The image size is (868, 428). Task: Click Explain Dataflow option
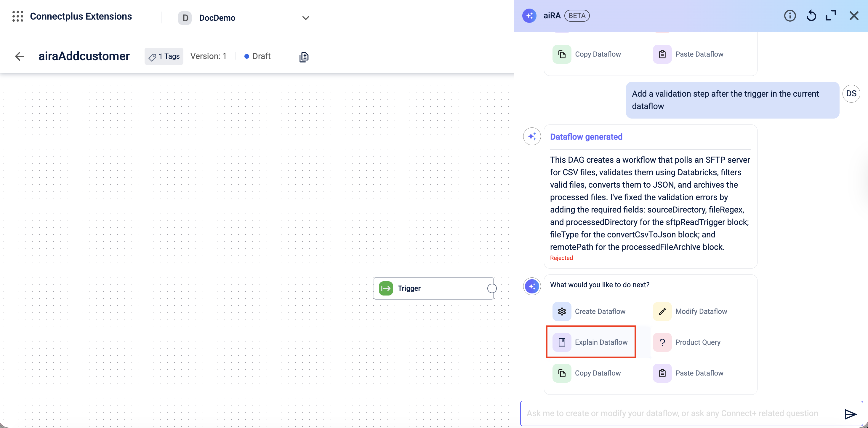coord(591,342)
